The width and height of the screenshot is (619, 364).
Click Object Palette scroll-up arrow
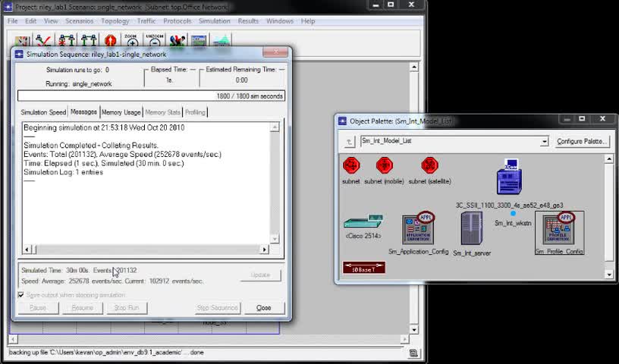608,158
